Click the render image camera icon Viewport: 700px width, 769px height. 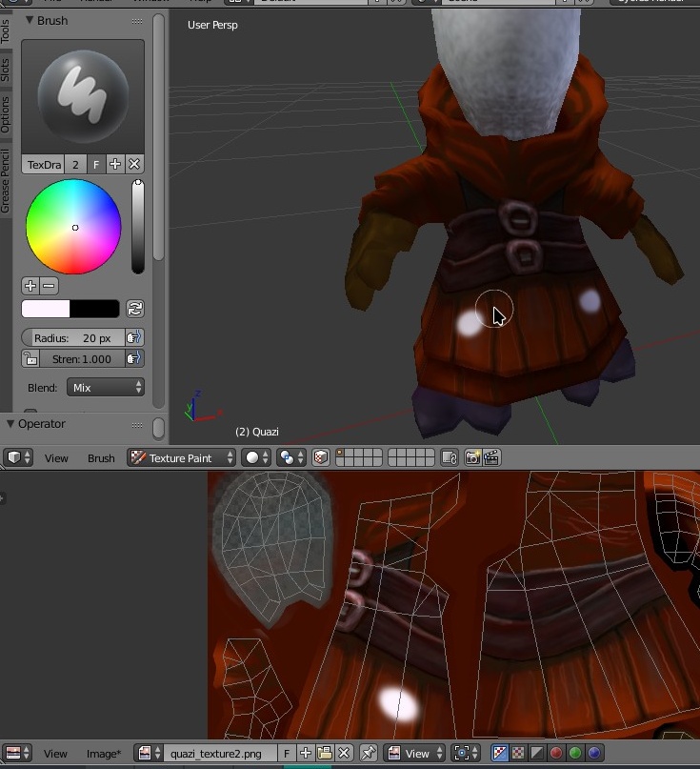click(x=472, y=457)
